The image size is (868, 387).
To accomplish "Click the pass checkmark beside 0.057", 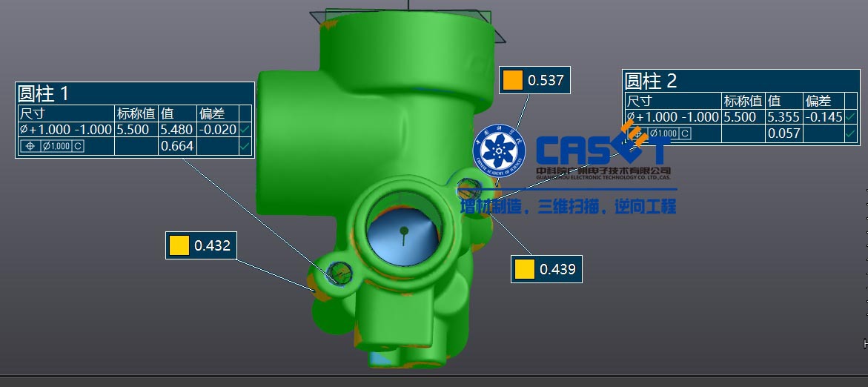I will (x=851, y=133).
